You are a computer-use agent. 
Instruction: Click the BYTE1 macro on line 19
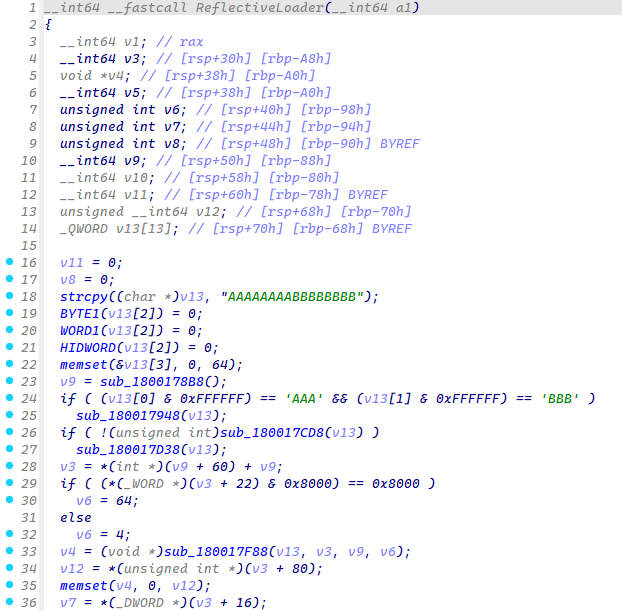[x=80, y=314]
